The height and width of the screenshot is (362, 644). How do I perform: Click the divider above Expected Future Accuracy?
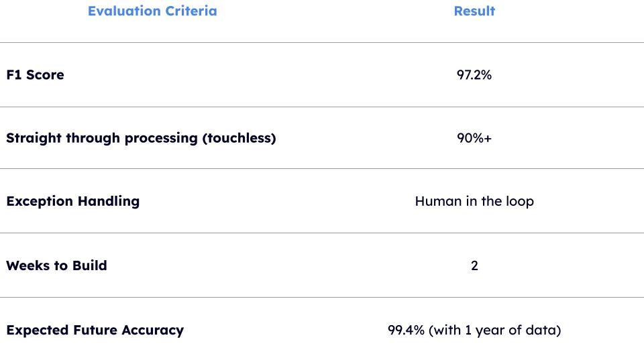click(x=322, y=298)
